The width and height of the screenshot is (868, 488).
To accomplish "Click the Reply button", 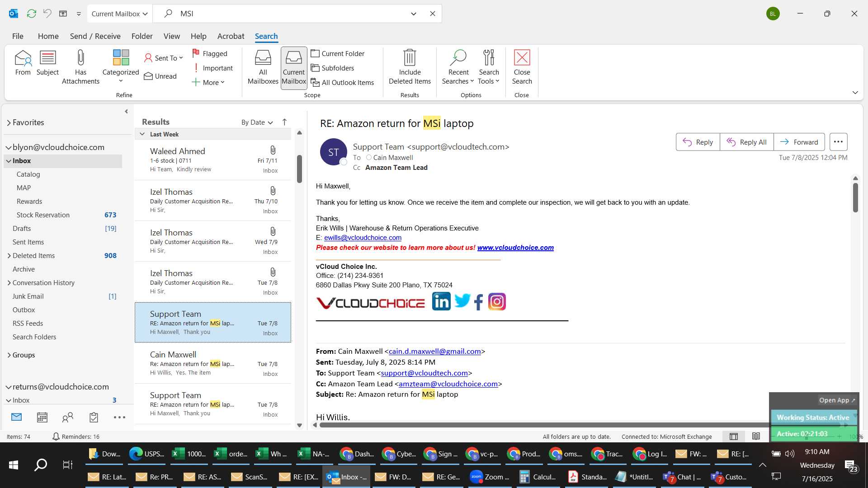I will point(698,142).
